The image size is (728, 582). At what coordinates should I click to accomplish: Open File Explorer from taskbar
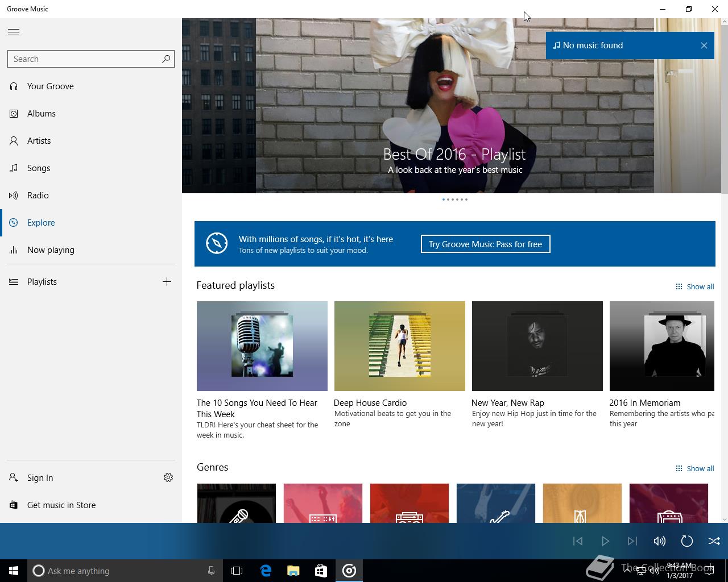pyautogui.click(x=293, y=571)
